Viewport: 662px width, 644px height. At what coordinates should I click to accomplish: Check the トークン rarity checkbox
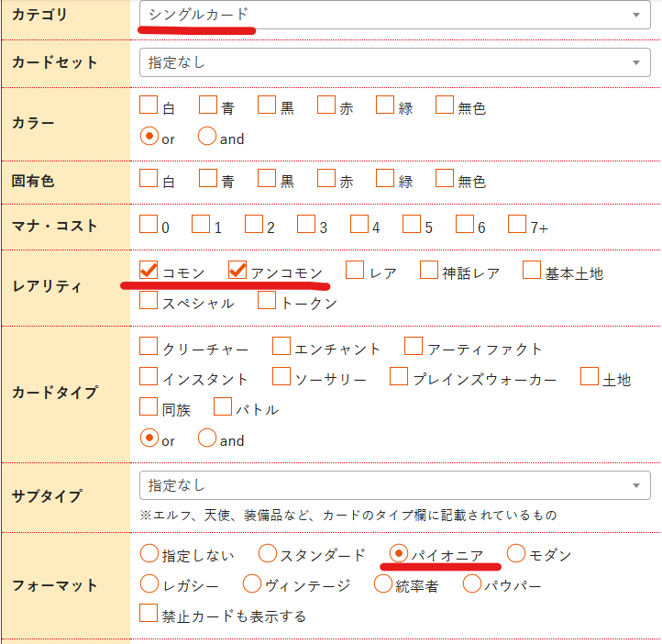point(267,301)
